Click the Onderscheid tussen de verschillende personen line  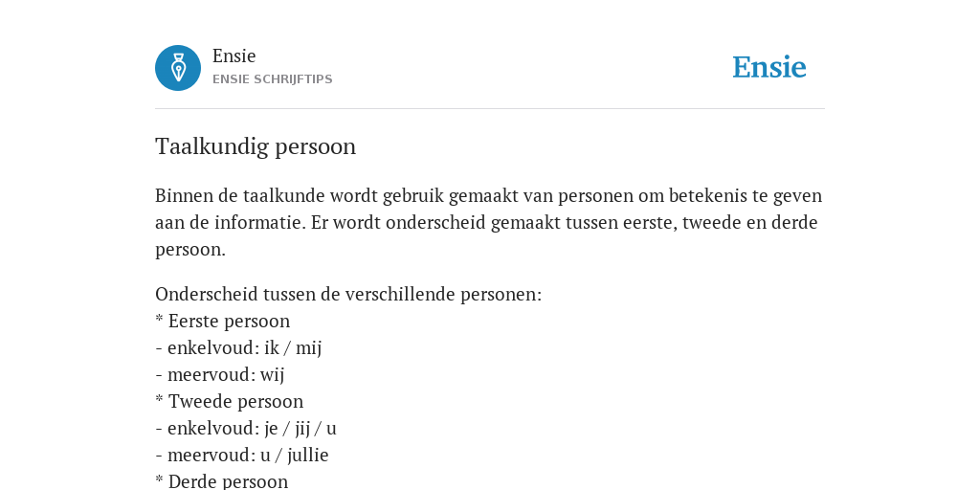click(x=348, y=295)
